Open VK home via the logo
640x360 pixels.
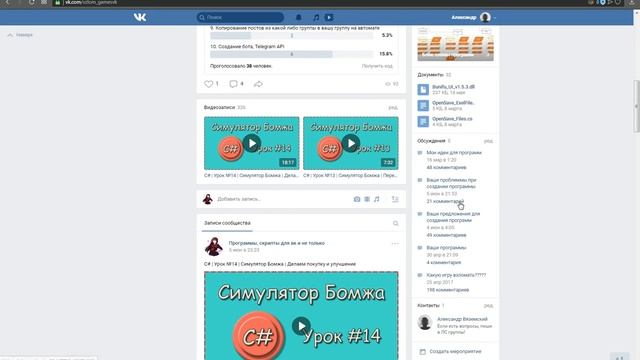[x=140, y=17]
